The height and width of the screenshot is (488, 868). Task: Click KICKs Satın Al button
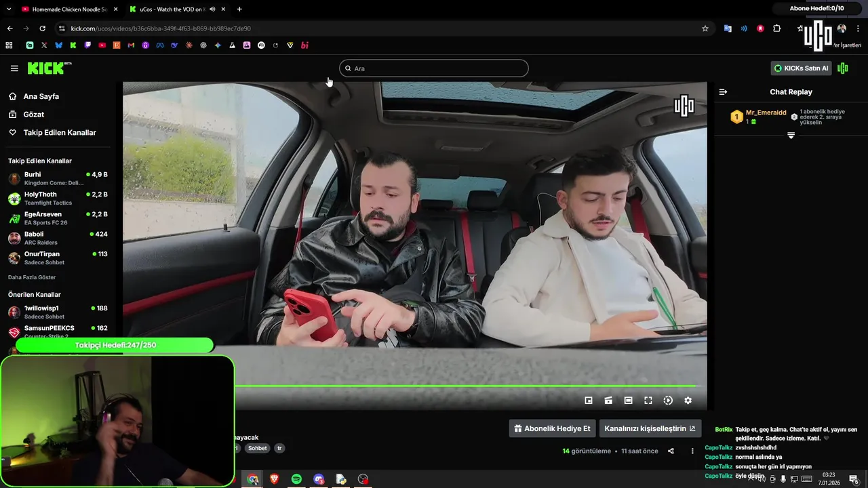click(x=801, y=68)
